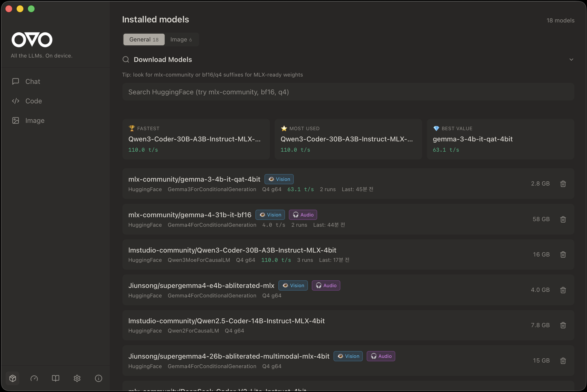Image resolution: width=587 pixels, height=392 pixels.
Task: Open the Chat section in sidebar
Action: [x=32, y=81]
